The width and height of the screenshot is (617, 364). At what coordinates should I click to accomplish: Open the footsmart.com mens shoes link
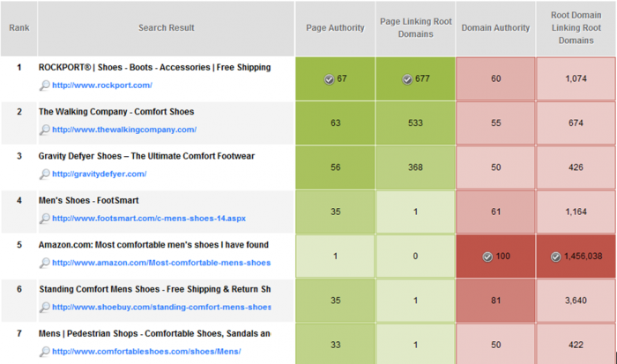149,219
